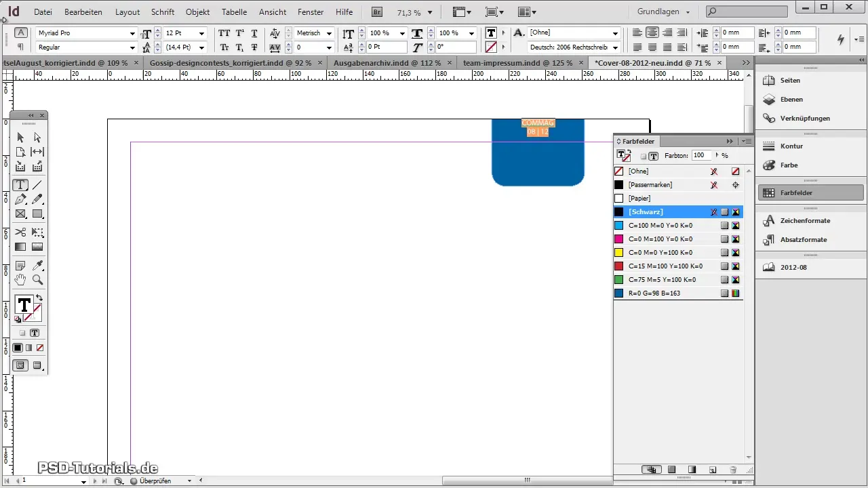
Task: Toggle Small Caps formatting
Action: point(224,47)
